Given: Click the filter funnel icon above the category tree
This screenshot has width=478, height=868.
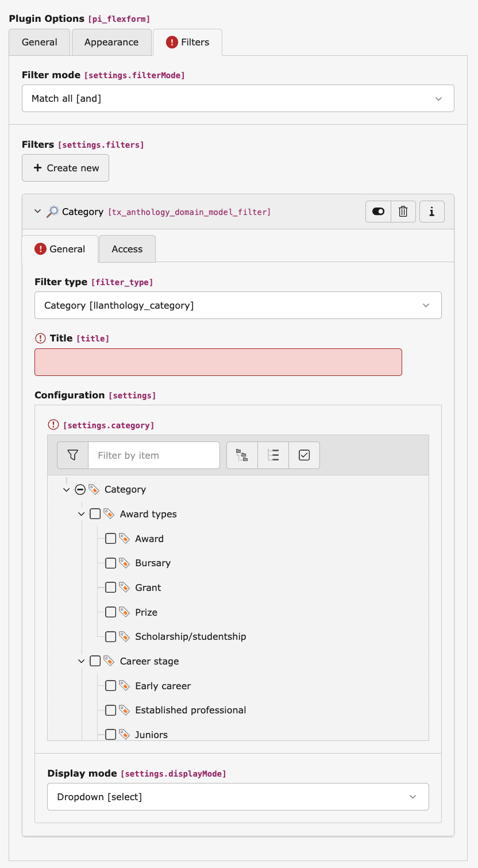Looking at the screenshot, I should click(72, 455).
